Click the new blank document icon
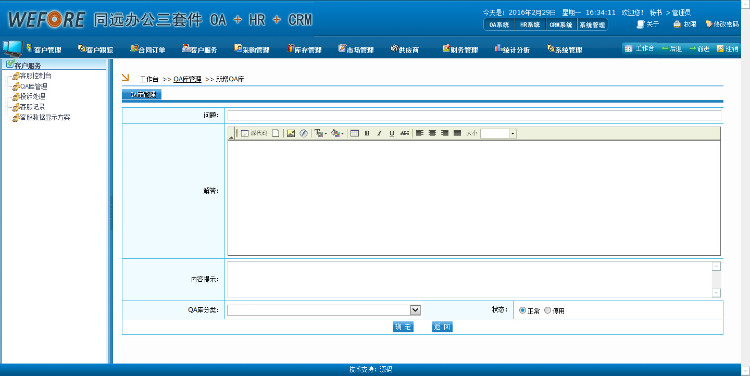This screenshot has width=750, height=376. point(276,133)
